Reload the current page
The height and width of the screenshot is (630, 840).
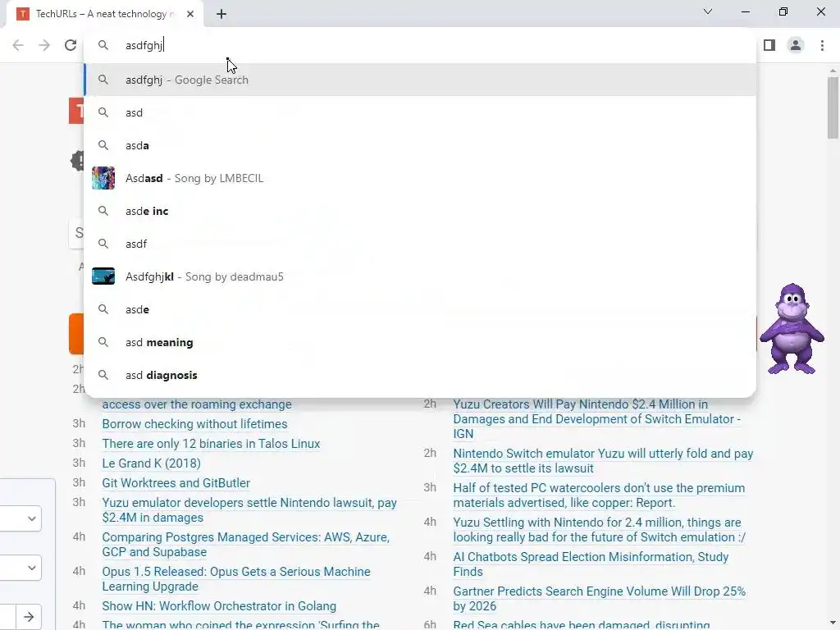point(71,45)
